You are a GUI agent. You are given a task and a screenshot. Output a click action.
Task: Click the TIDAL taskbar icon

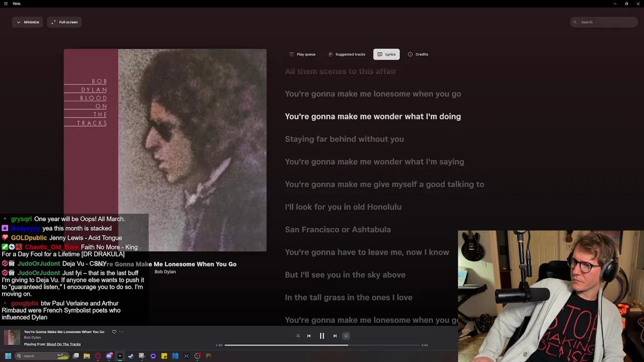point(120,356)
